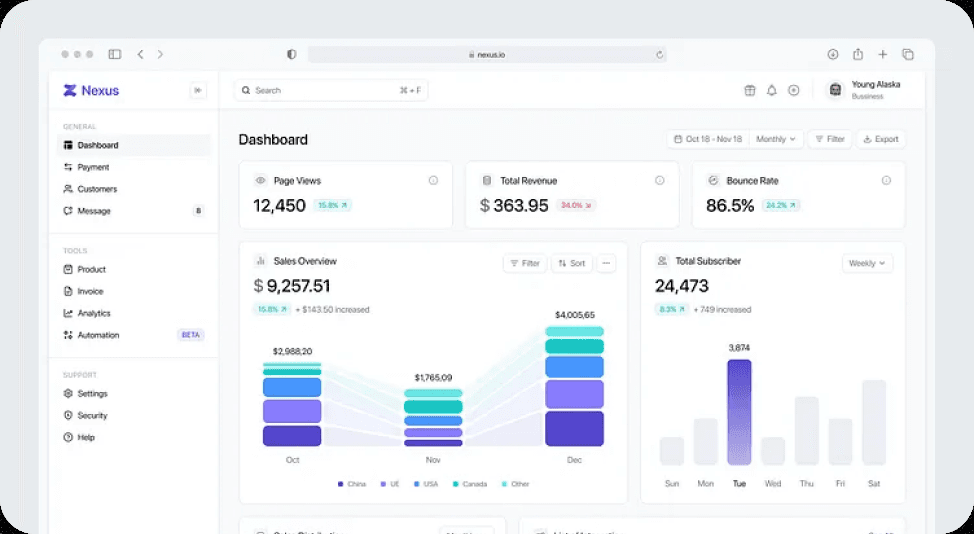The height and width of the screenshot is (534, 974).
Task: Select the Sat bar in subscriber chart
Action: tap(874, 422)
